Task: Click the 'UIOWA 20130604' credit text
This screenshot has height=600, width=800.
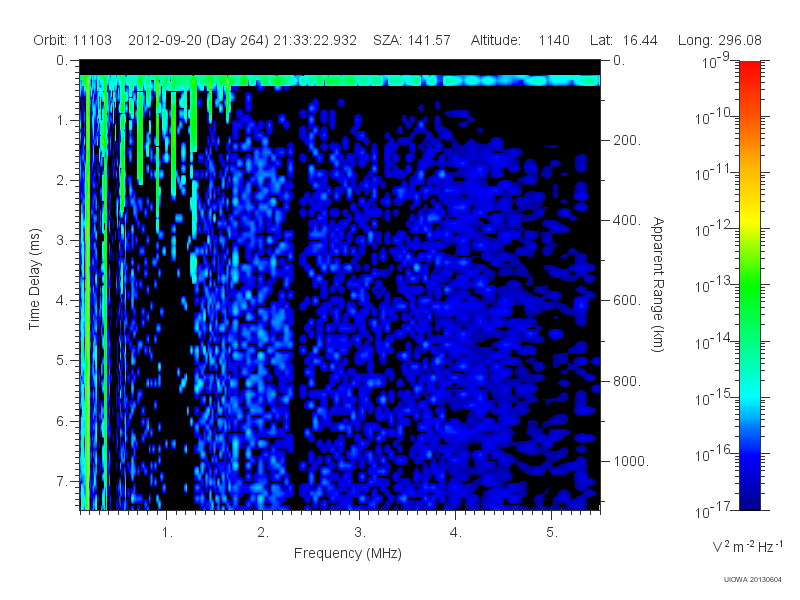Action: tap(753, 580)
